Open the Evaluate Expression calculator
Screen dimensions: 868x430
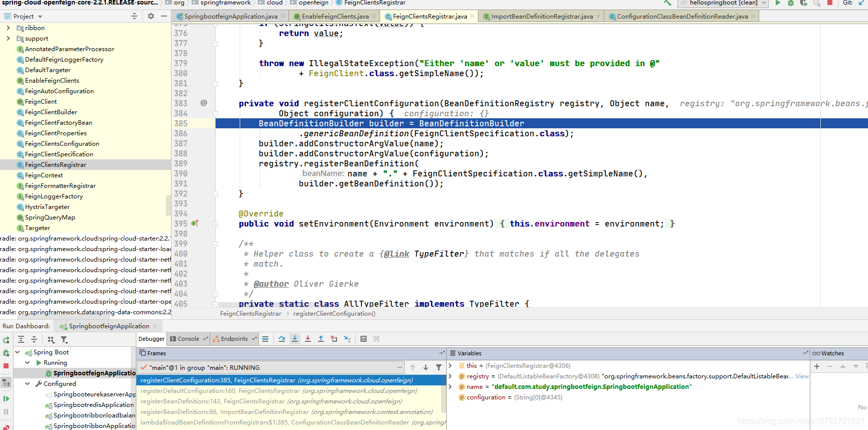pos(364,339)
